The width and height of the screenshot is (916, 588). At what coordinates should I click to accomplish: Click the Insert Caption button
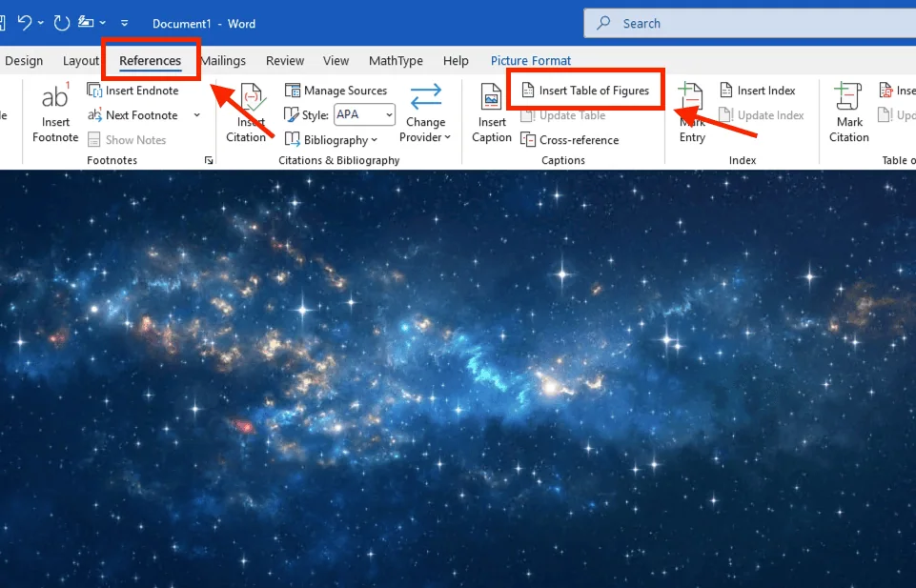(491, 112)
